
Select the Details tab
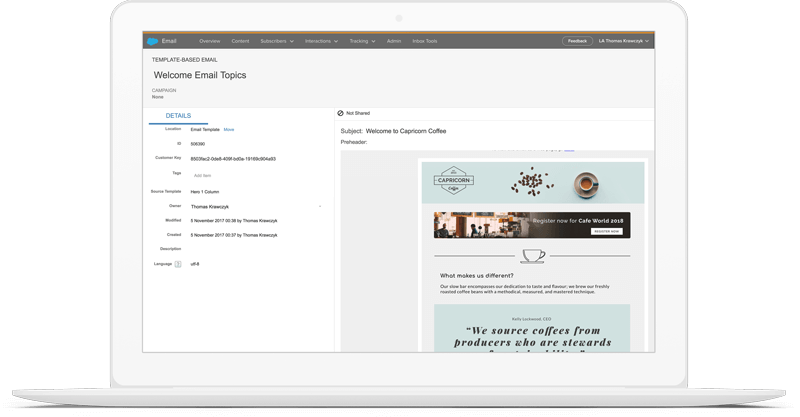(178, 116)
